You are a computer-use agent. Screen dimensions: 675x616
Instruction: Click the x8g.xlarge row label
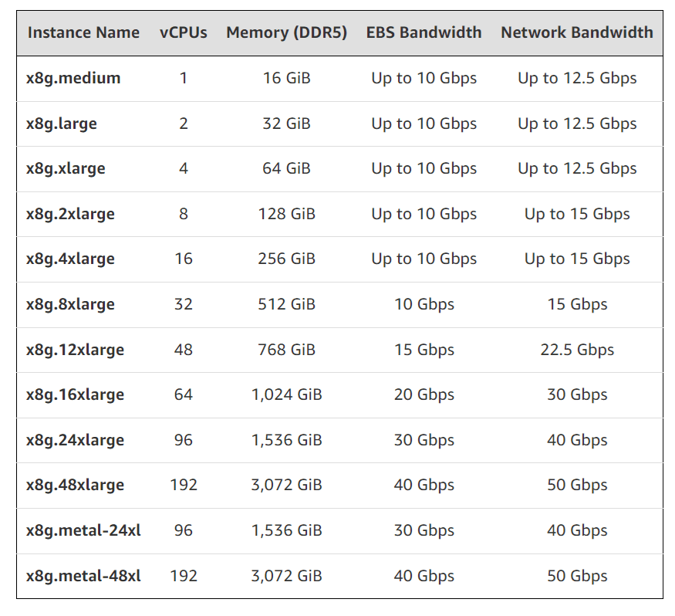(66, 168)
